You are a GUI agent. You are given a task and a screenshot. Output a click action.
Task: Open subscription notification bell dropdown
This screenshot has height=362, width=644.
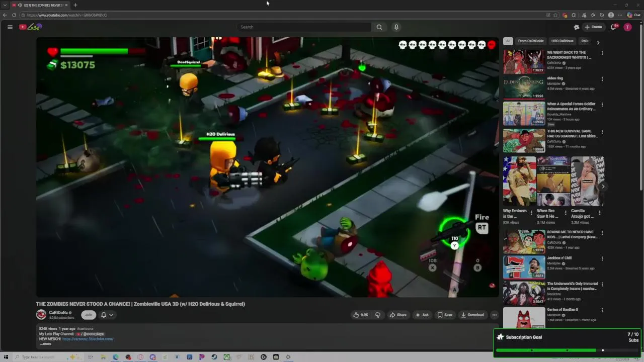pyautogui.click(x=107, y=315)
